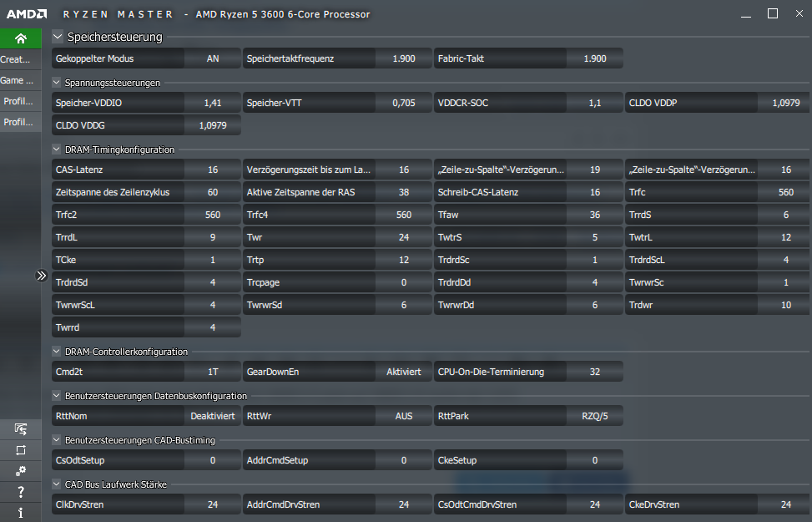
Task: Click the TwrwrSd row
Action: point(338,305)
